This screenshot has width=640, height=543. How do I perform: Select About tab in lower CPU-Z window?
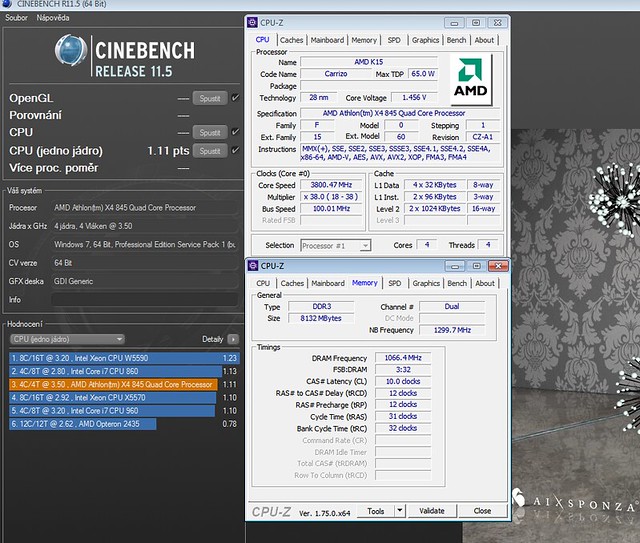click(x=485, y=283)
